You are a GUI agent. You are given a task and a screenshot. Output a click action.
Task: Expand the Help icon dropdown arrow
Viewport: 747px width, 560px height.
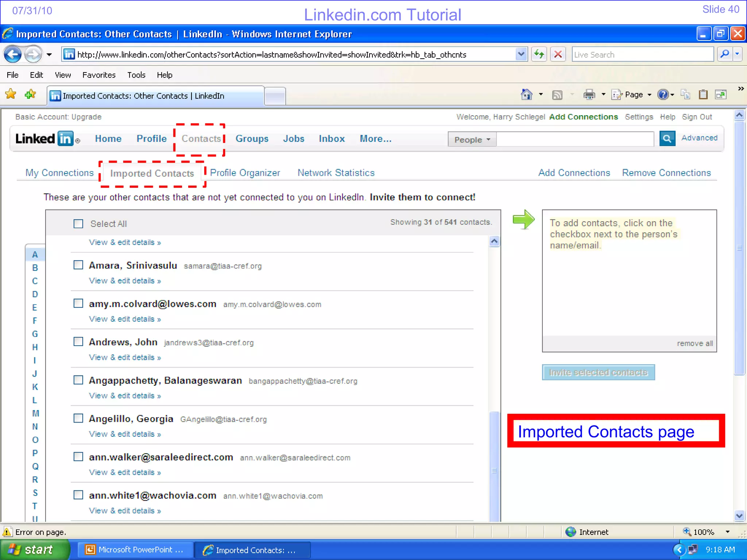click(x=672, y=95)
